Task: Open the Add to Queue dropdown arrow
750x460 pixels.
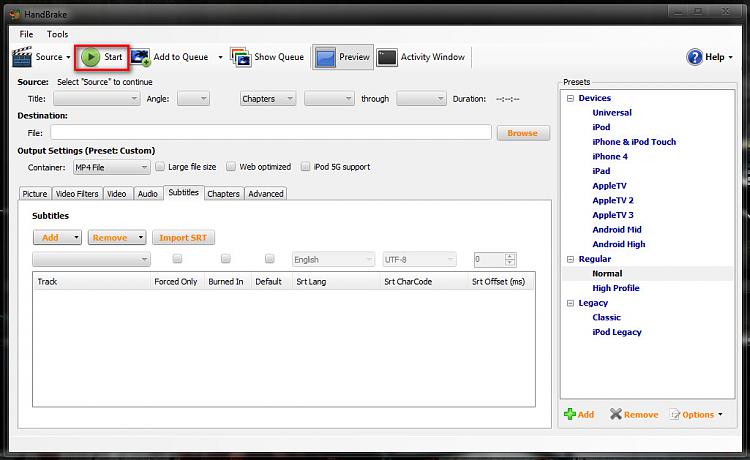Action: (220, 57)
